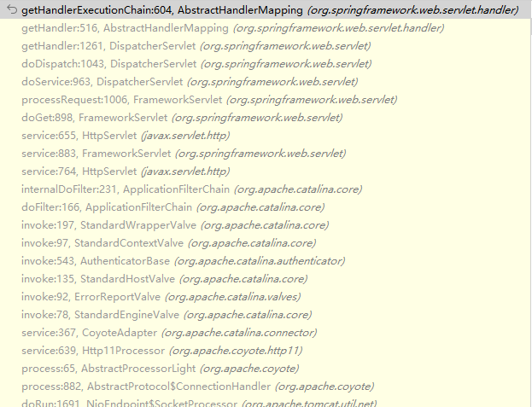Jump to the doService:963 stack frame
Viewport: 532px width, 407px height.
point(190,82)
